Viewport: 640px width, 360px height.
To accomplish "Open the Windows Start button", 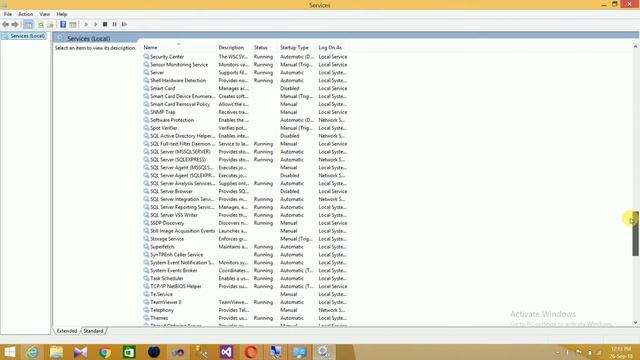I will [x=9, y=352].
